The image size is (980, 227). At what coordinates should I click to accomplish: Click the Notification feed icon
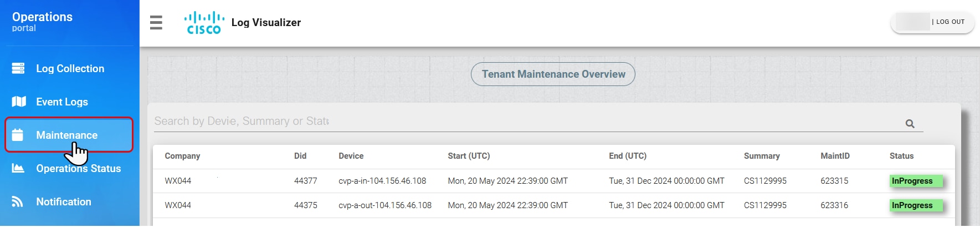(18, 201)
